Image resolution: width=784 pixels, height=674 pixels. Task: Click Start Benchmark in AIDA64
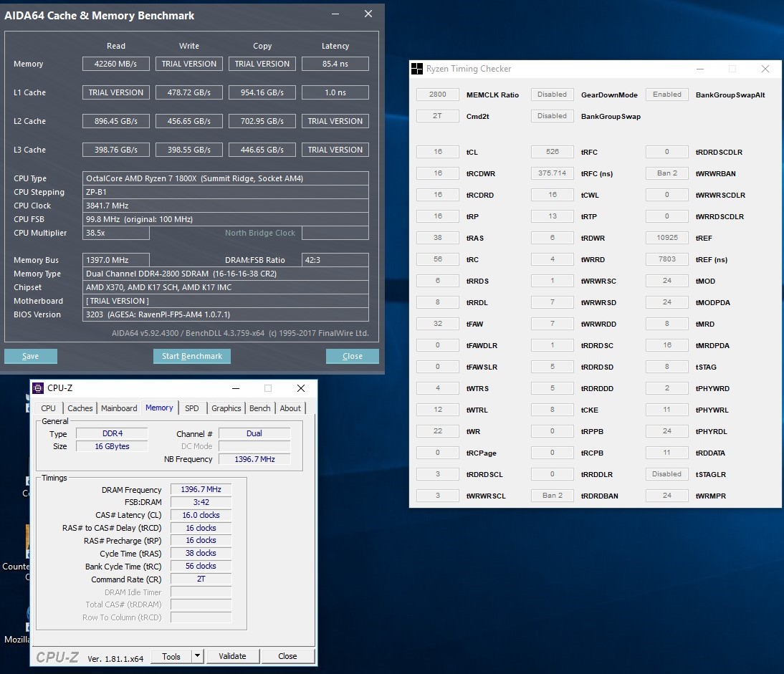coord(192,356)
